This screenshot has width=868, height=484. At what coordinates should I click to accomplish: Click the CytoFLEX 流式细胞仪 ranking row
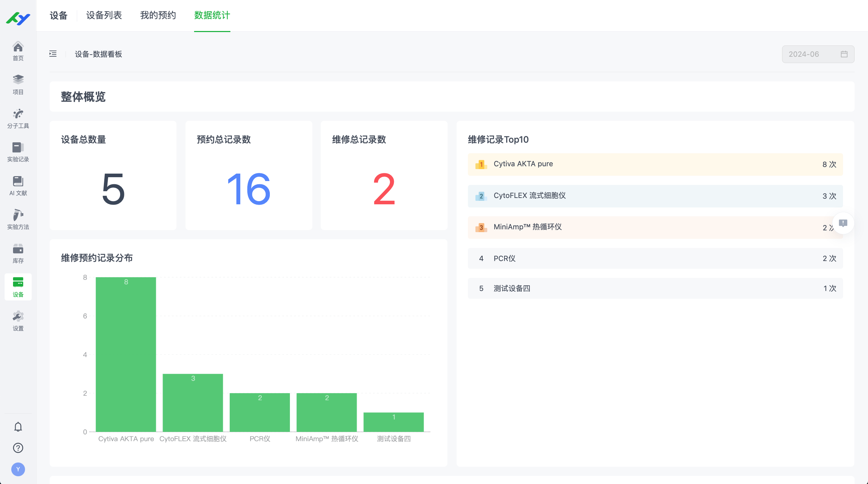coord(655,196)
